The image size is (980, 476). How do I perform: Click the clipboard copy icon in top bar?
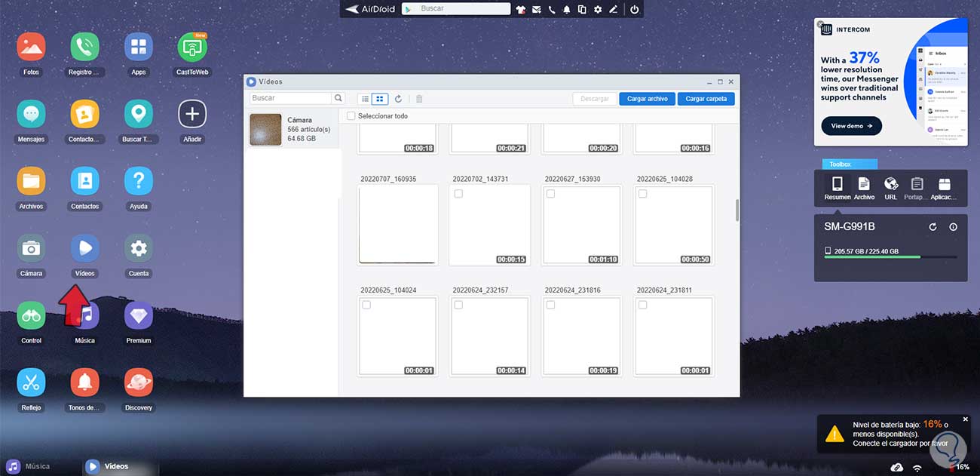(582, 10)
